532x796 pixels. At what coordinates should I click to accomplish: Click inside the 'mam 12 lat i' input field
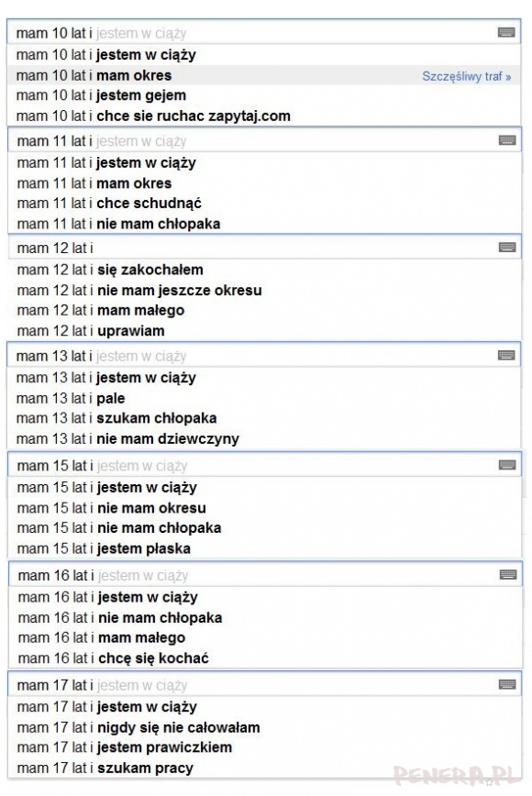[183, 247]
